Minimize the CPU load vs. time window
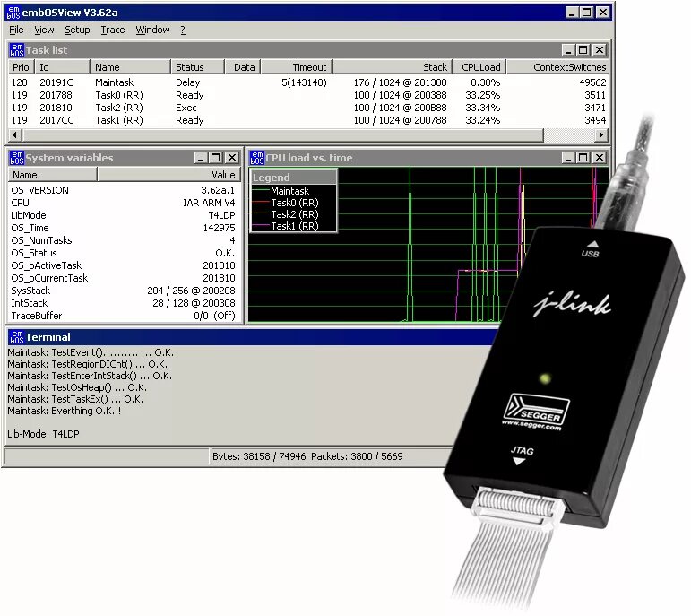Image resolution: width=691 pixels, height=616 pixels. [568, 158]
